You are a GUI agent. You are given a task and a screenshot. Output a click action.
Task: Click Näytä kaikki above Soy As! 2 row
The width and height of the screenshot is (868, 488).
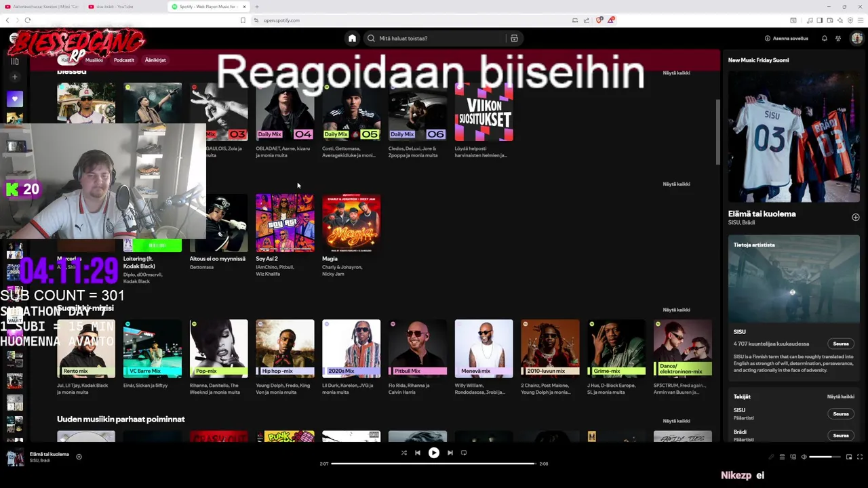(676, 184)
